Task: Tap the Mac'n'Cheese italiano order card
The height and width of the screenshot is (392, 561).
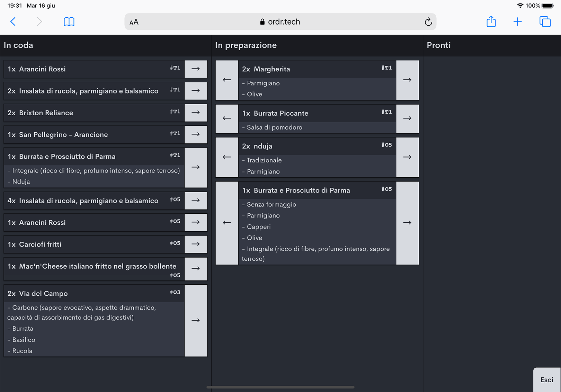Action: [x=94, y=269]
